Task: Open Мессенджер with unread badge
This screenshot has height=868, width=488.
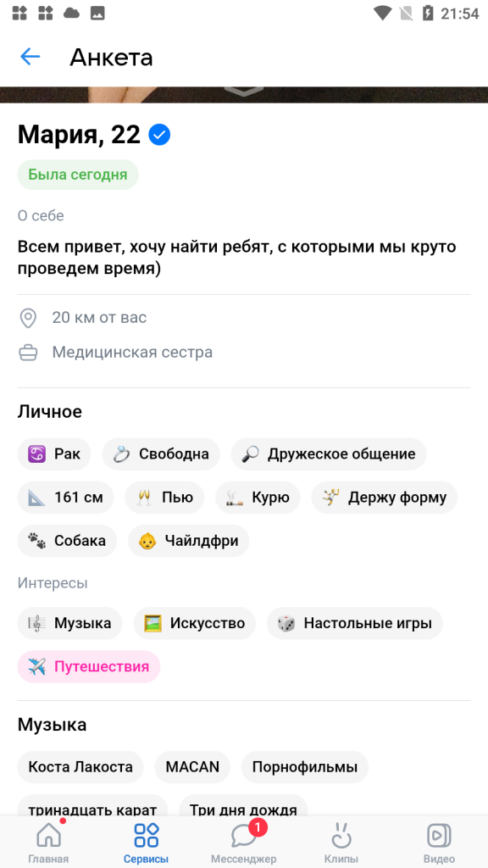Action: click(x=243, y=843)
